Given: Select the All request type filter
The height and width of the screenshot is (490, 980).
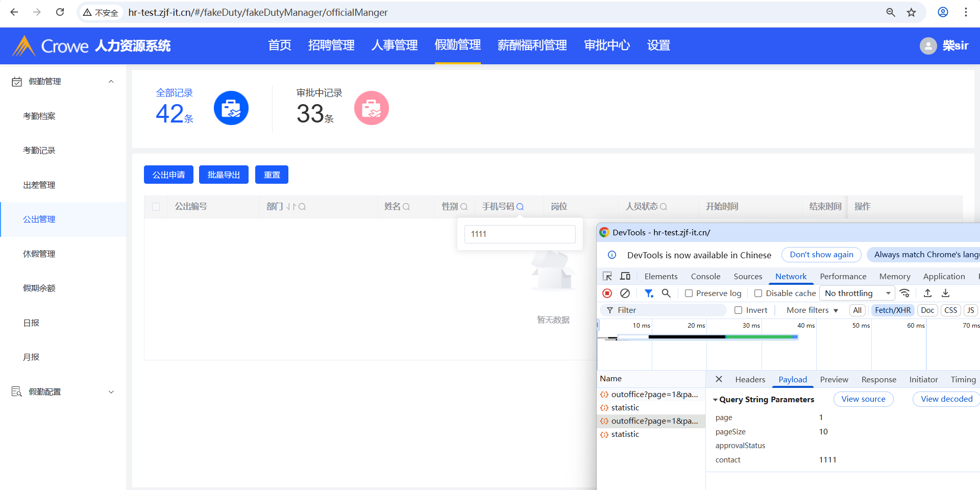Looking at the screenshot, I should 857,310.
